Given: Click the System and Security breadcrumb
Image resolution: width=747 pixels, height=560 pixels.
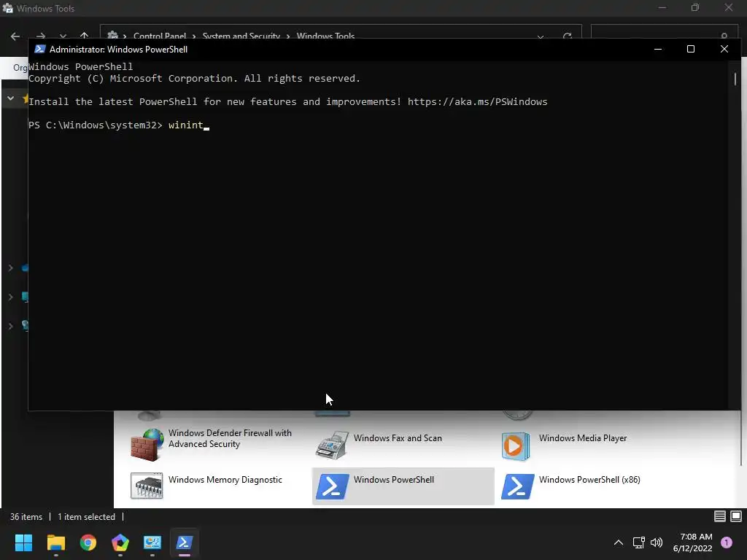Looking at the screenshot, I should (241, 36).
